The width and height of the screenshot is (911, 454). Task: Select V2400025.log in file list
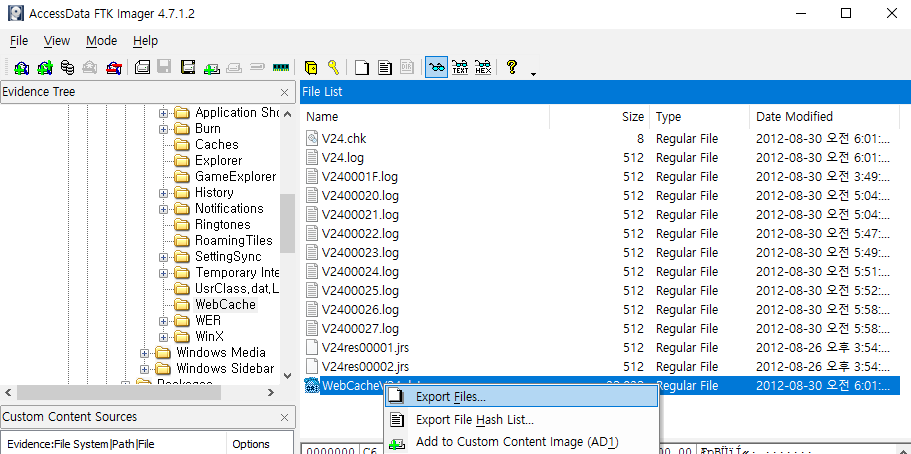(360, 291)
